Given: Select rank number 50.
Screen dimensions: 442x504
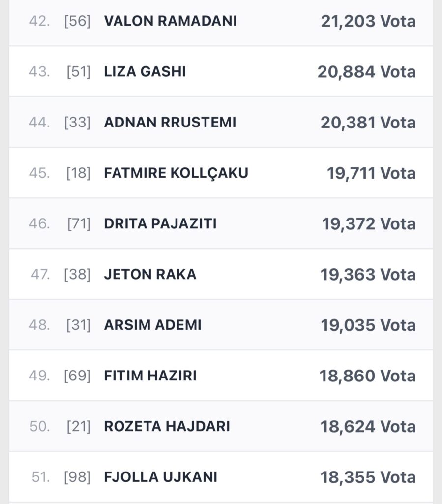Looking at the screenshot, I should pyautogui.click(x=39, y=427).
